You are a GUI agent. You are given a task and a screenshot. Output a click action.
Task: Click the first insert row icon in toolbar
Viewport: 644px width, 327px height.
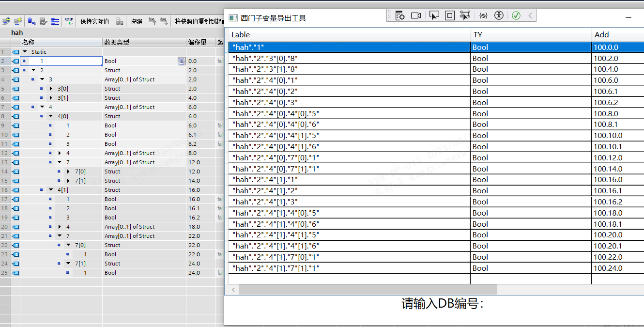click(x=6, y=21)
